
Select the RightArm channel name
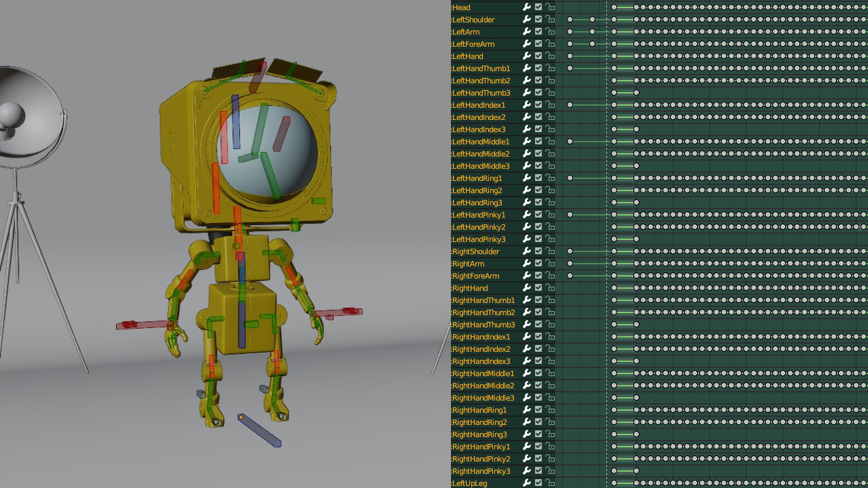click(468, 264)
